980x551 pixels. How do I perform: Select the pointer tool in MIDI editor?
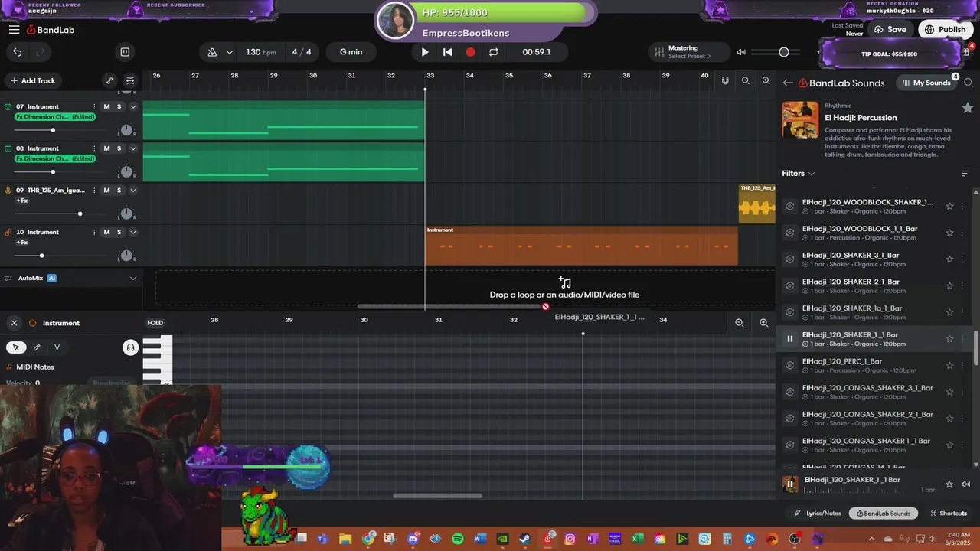pyautogui.click(x=16, y=347)
